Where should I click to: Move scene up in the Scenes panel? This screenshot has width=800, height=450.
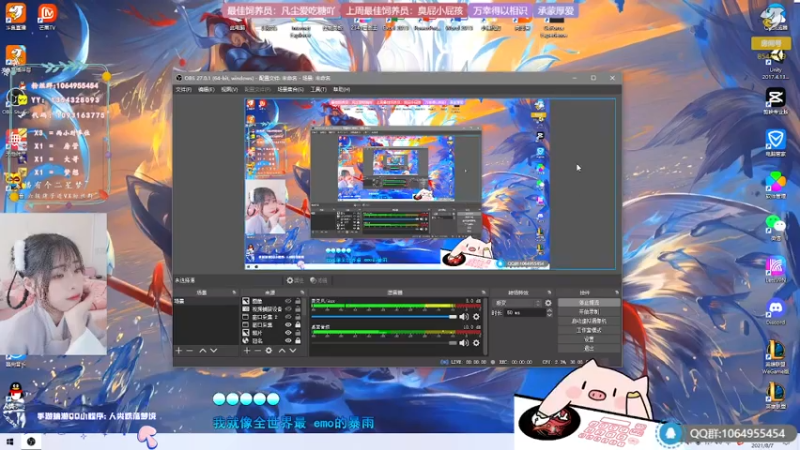[x=203, y=351]
